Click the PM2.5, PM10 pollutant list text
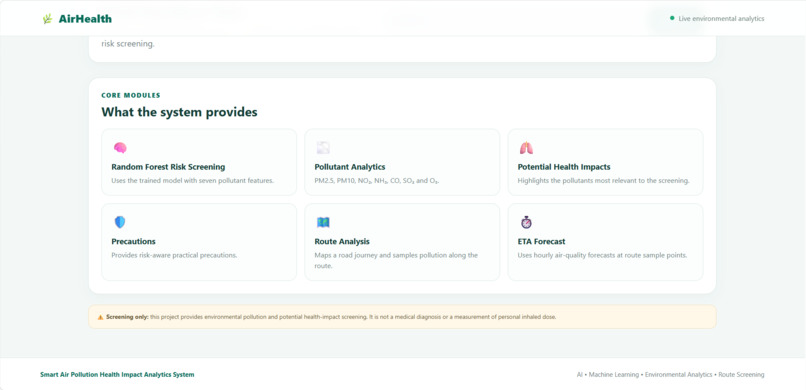Screen dimensions: 806x390 [x=377, y=181]
